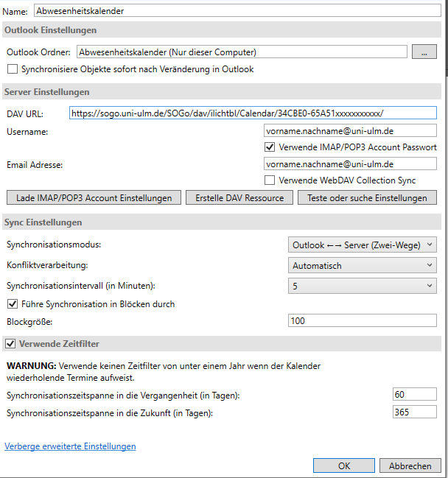Cancel with the Abbrechen button
This screenshot has height=478, width=448.
410,465
